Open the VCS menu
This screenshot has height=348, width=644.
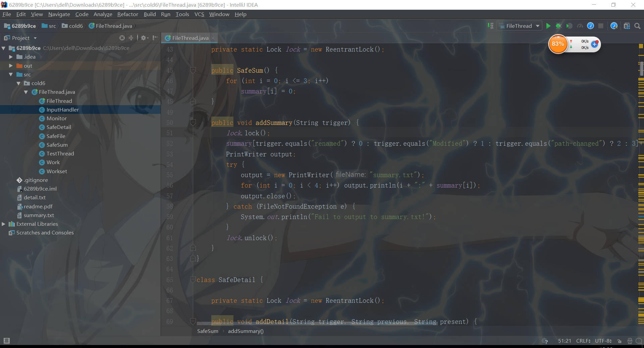[x=199, y=14]
